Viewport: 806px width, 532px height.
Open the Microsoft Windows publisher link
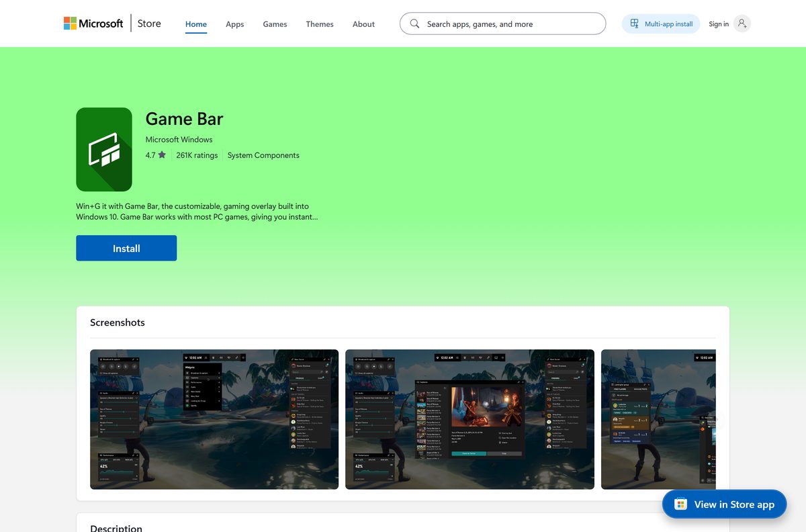click(x=179, y=140)
